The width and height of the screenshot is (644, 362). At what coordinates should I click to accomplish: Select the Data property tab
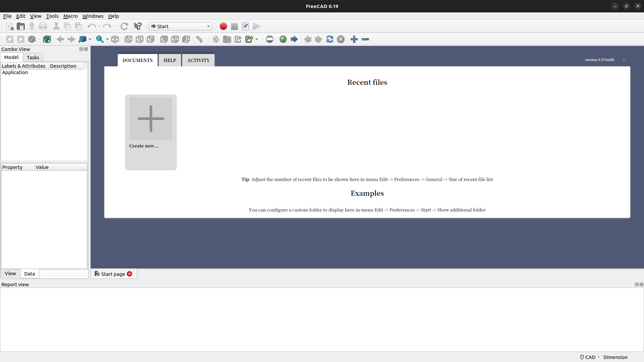[30, 274]
